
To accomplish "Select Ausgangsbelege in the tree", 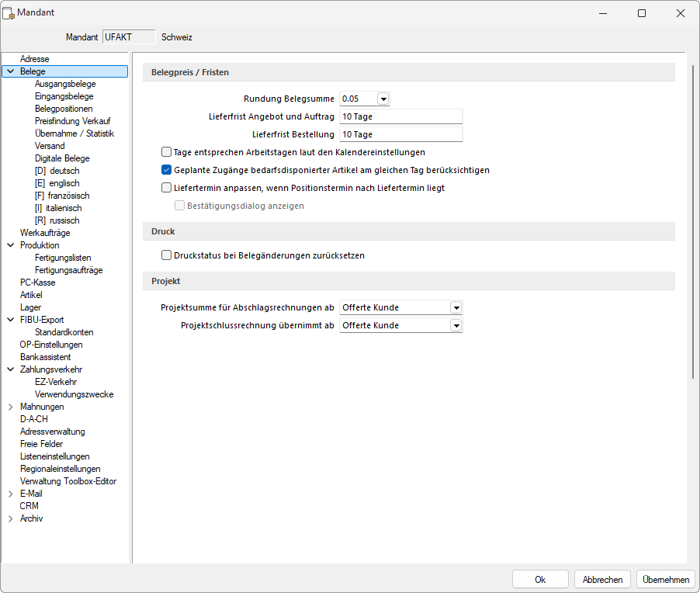I will [x=65, y=84].
